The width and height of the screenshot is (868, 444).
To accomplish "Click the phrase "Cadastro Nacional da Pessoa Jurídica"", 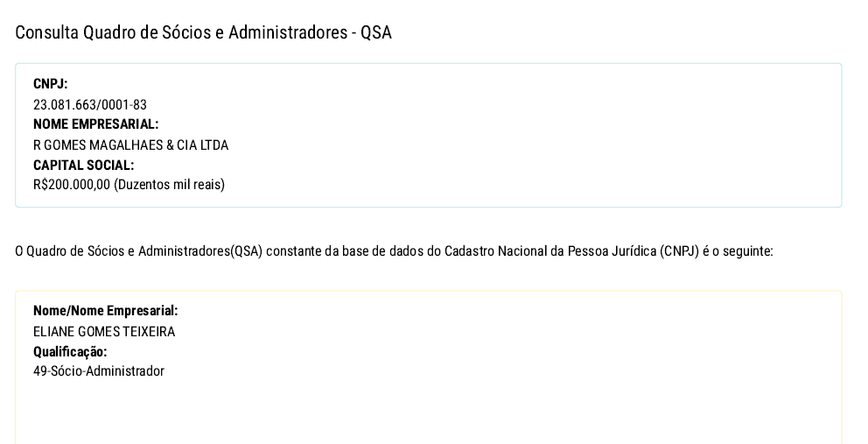I will (550, 251).
